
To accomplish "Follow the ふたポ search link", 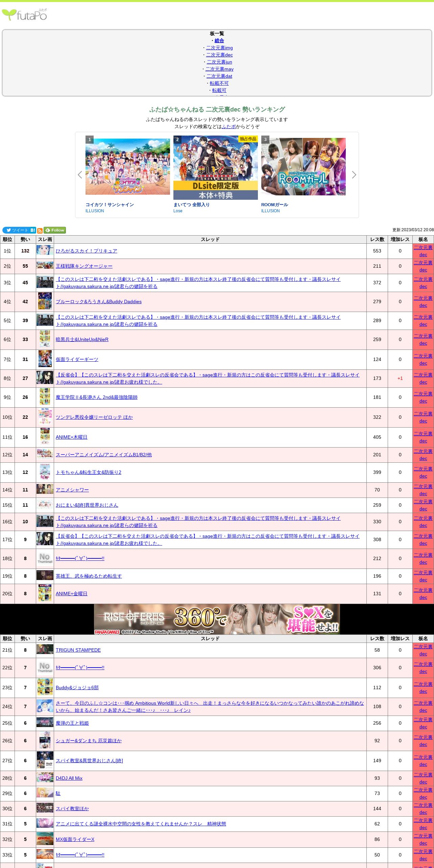I will click(x=229, y=126).
